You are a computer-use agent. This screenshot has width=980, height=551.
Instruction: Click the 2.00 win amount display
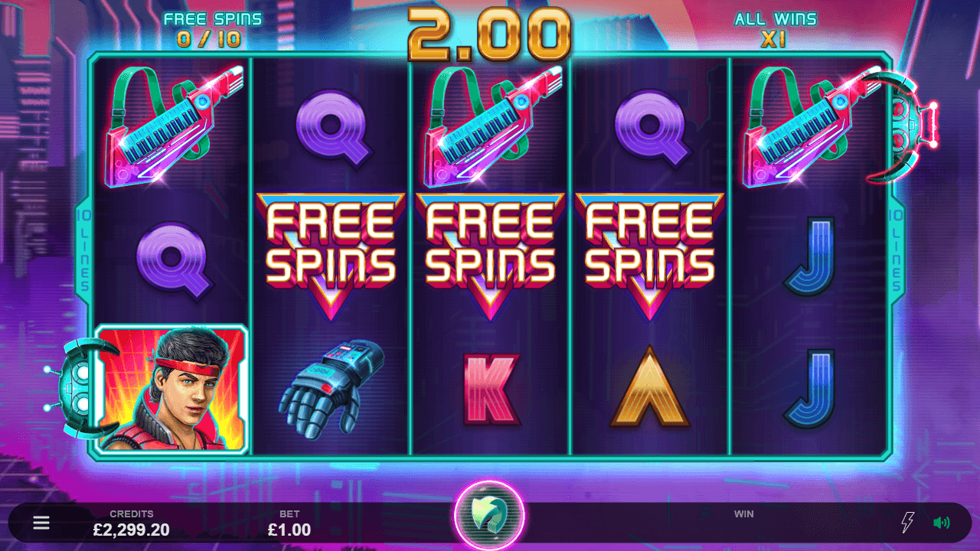coord(490,34)
